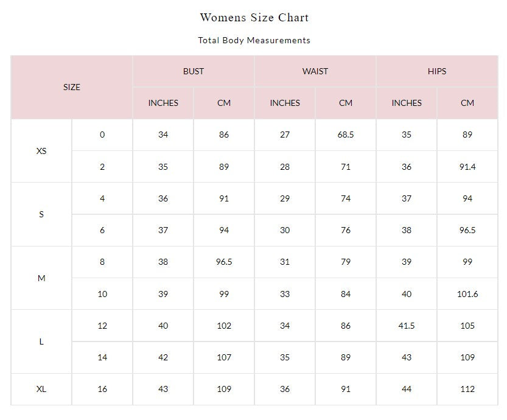Select the M size label
This screenshot has height=420, width=507.
(x=41, y=278)
